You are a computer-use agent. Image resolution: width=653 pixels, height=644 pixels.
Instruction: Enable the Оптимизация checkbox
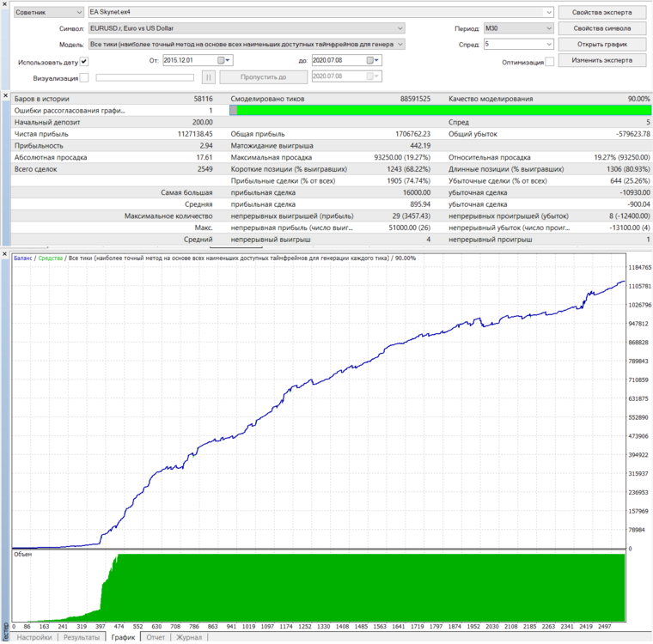(550, 62)
